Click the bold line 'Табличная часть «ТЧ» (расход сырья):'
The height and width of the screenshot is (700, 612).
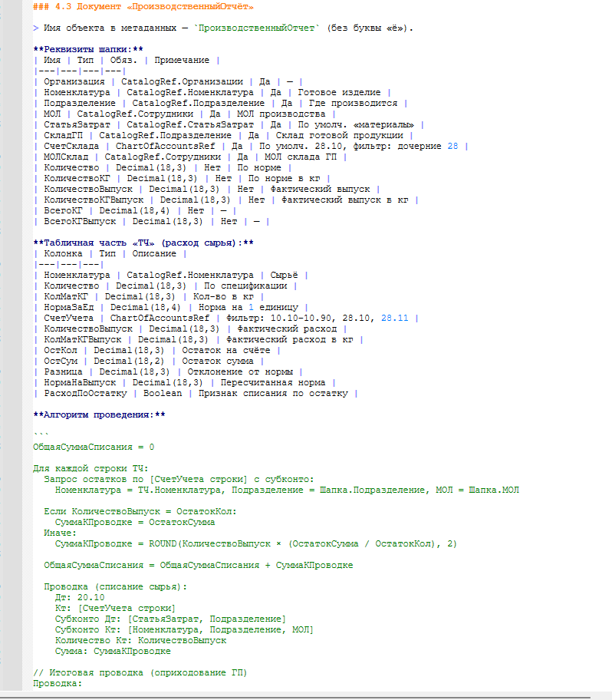[x=143, y=243]
